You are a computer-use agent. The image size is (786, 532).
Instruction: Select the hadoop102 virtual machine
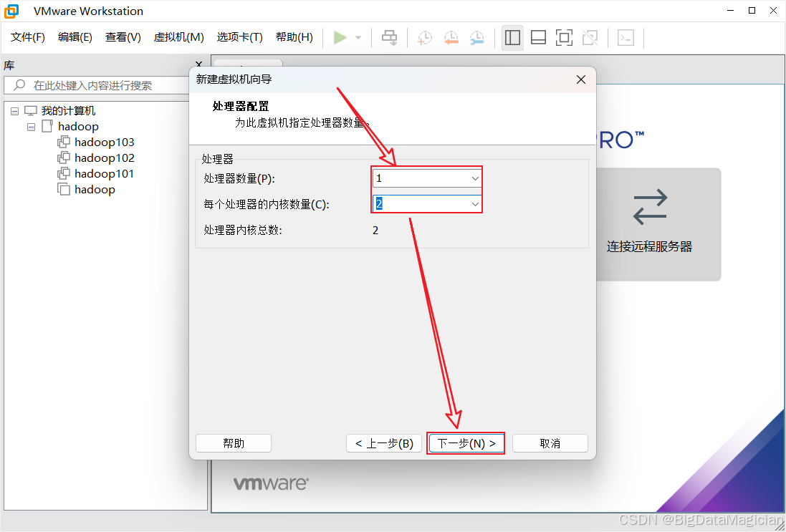pos(105,158)
